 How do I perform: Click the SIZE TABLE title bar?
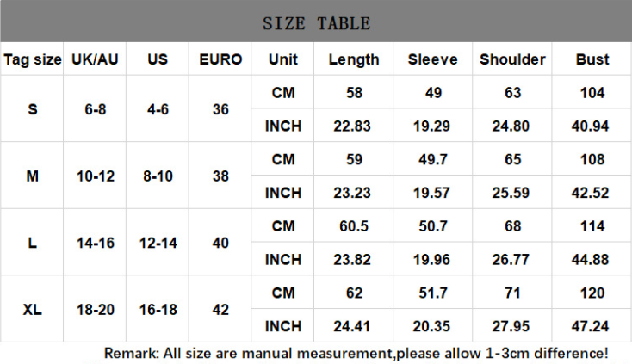[316, 22]
